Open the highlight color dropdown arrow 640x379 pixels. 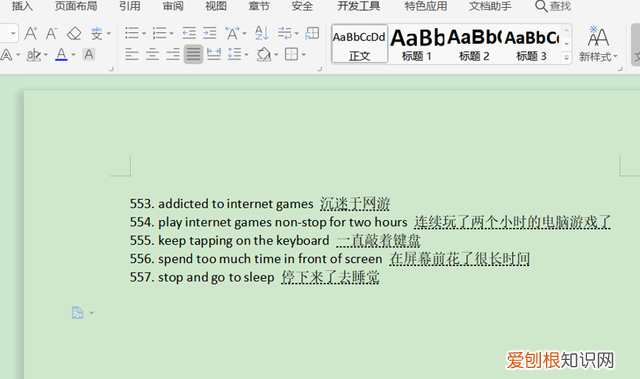point(46,55)
